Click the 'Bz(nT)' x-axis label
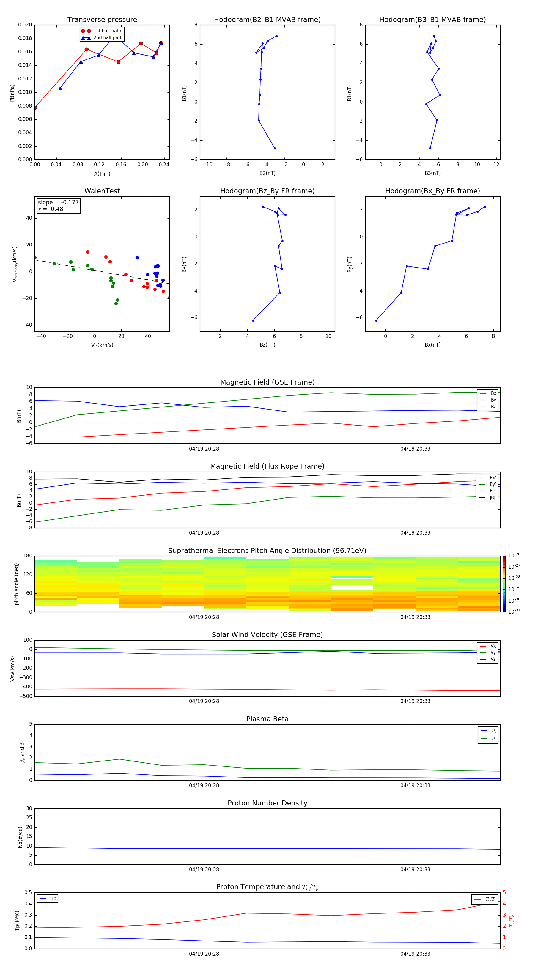Screen dimensions: 535x980 (x=267, y=345)
